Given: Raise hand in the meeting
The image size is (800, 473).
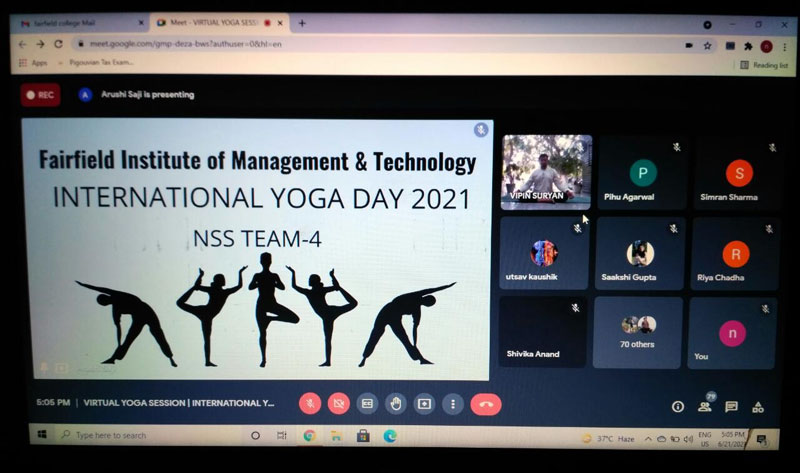Looking at the screenshot, I should coord(395,404).
